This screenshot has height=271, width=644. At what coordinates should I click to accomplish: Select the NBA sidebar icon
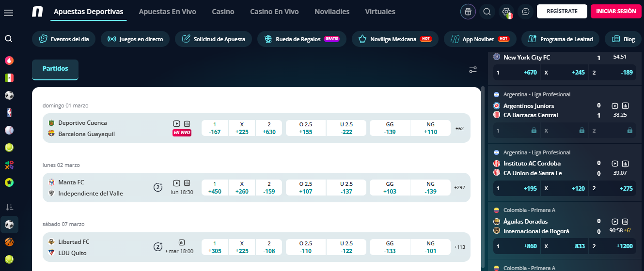[9, 113]
